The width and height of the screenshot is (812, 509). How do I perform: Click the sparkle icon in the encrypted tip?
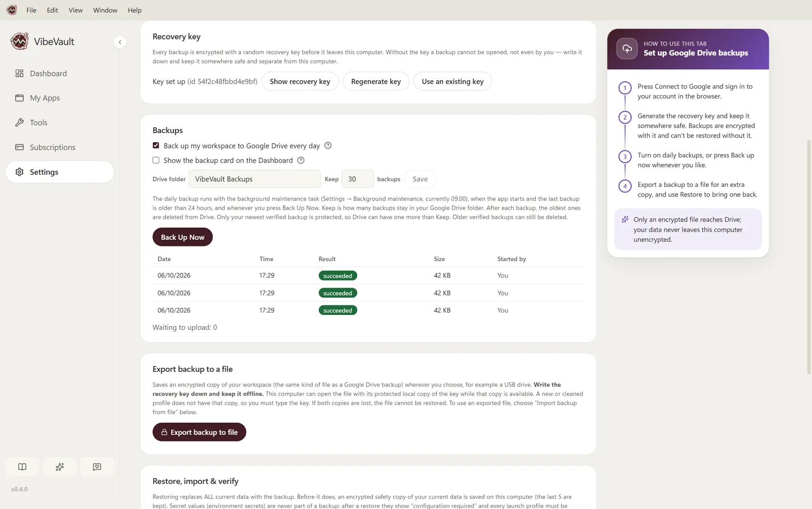pos(625,219)
